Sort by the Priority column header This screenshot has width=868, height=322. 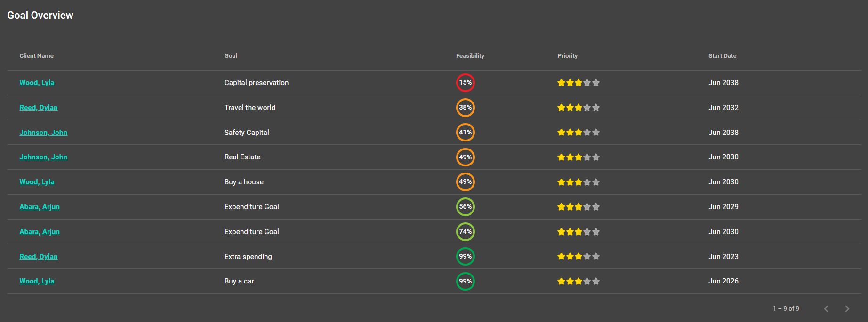coord(567,55)
